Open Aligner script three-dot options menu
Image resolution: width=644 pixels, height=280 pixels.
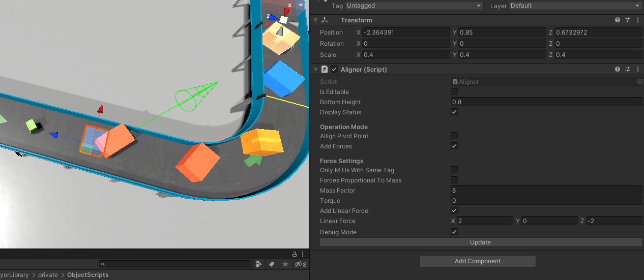pos(638,70)
